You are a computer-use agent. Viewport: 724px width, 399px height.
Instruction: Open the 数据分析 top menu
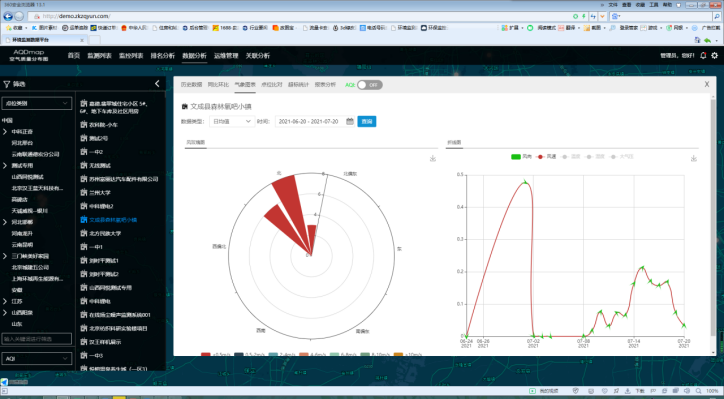click(x=194, y=55)
